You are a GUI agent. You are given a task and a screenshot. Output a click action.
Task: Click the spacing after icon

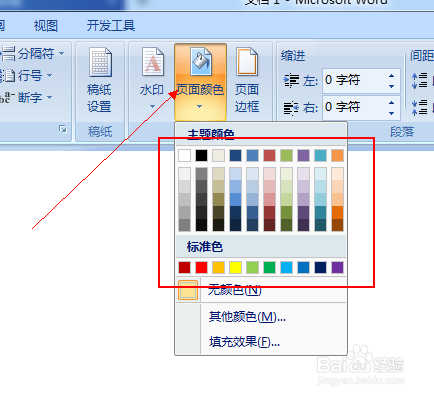(x=419, y=107)
